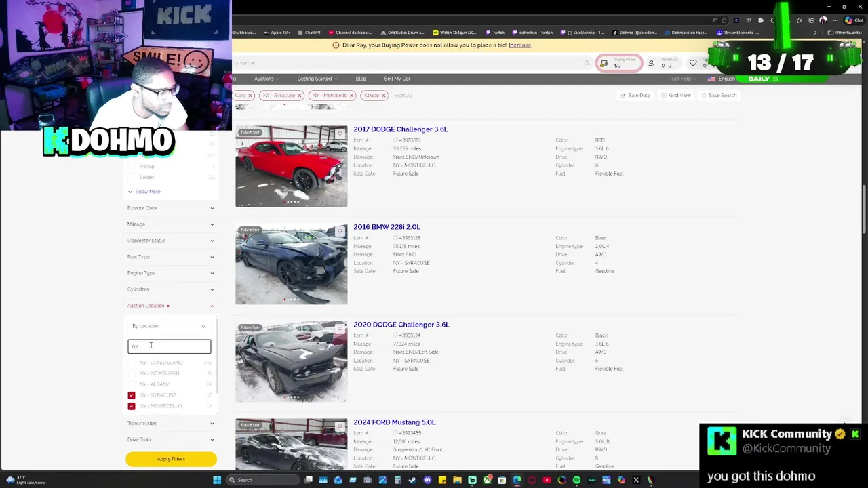This screenshot has height=488, width=868.
Task: Open the English language selector
Action: (x=723, y=79)
